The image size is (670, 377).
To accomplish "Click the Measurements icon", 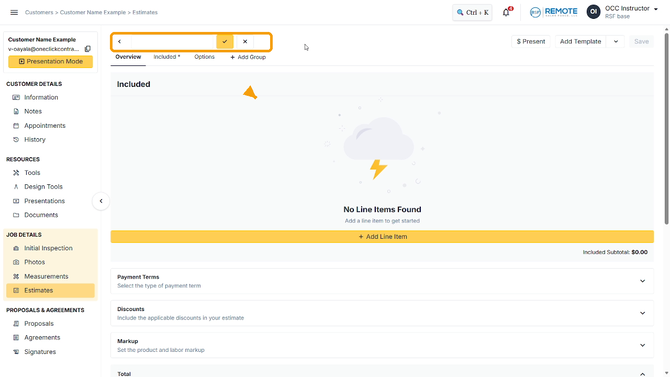I will [16, 277].
